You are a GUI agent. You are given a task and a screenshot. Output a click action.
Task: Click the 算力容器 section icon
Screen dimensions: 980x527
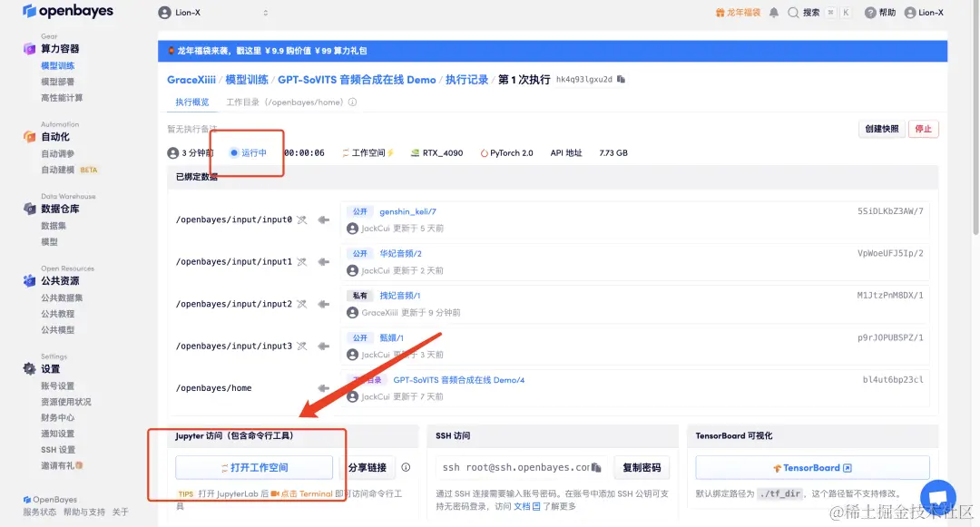click(29, 49)
